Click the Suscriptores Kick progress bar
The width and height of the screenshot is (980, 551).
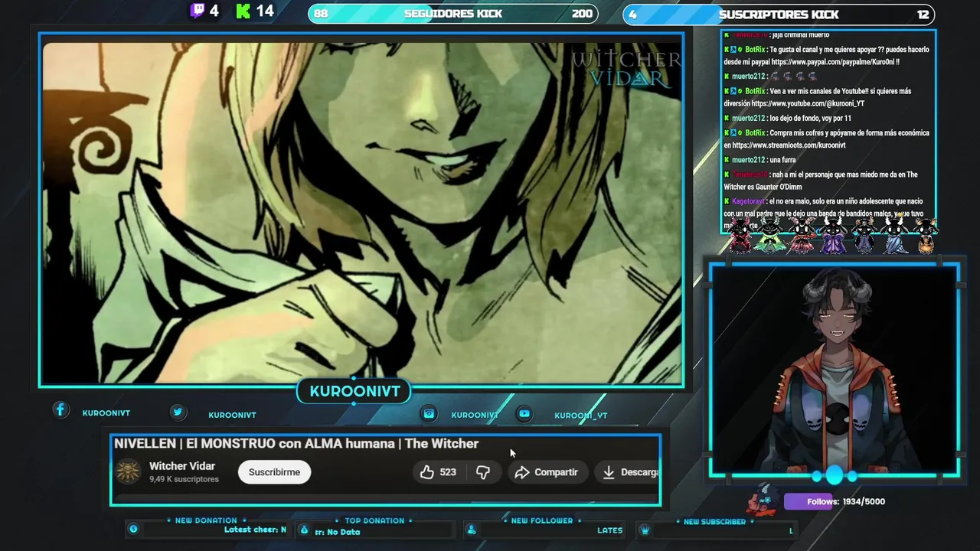779,14
